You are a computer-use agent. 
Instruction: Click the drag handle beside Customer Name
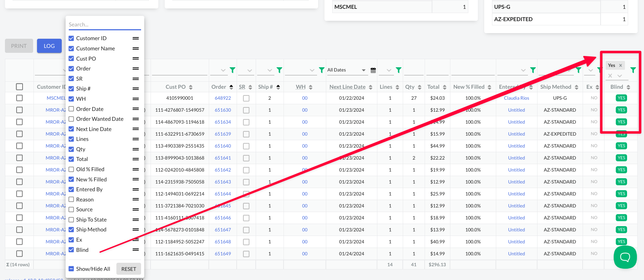135,49
